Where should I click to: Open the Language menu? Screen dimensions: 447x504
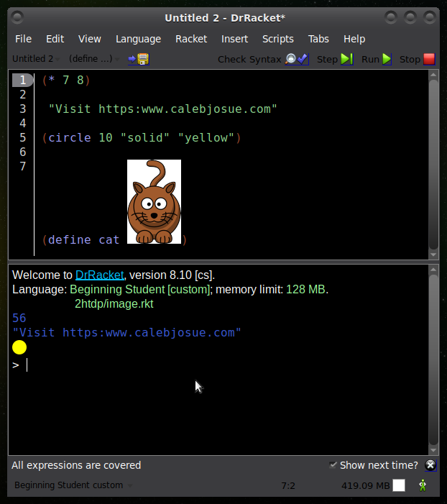pyautogui.click(x=138, y=39)
